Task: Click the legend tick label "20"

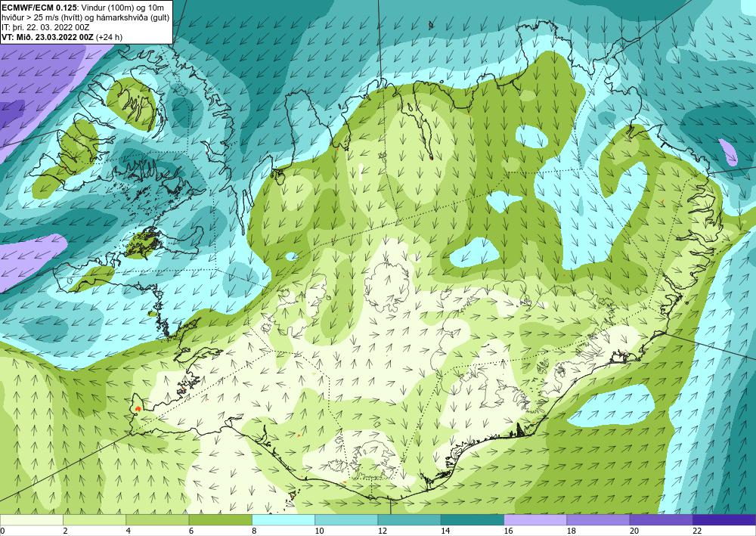Action: point(634,531)
